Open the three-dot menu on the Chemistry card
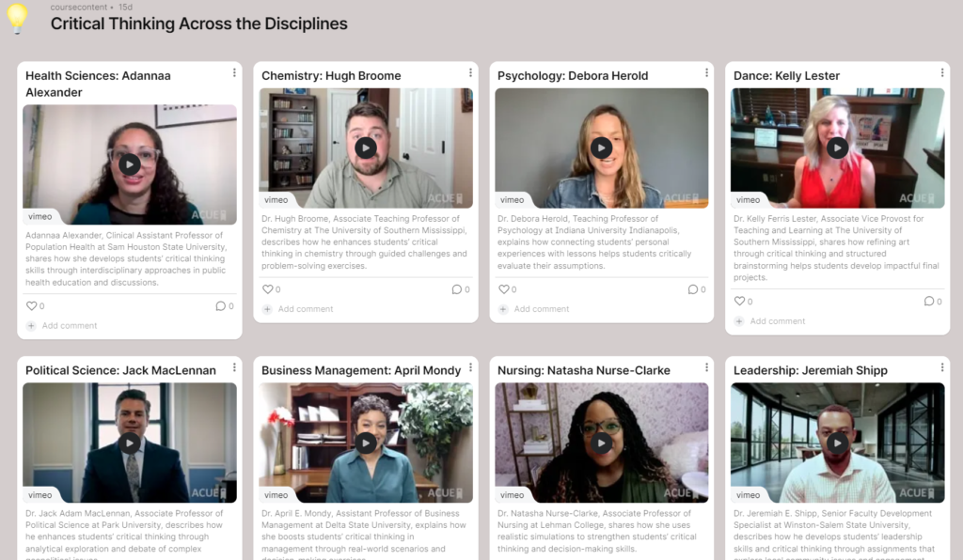963x560 pixels. coord(470,70)
